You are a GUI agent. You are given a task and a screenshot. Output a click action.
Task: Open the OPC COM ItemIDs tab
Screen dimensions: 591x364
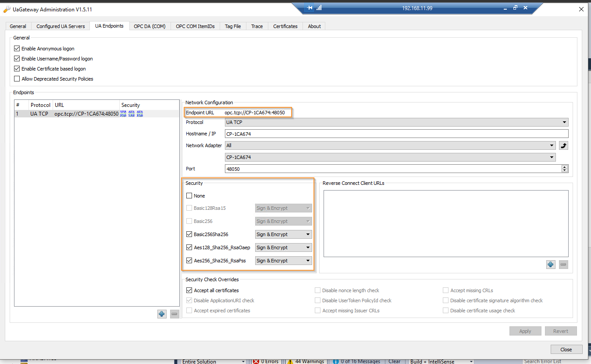(195, 26)
